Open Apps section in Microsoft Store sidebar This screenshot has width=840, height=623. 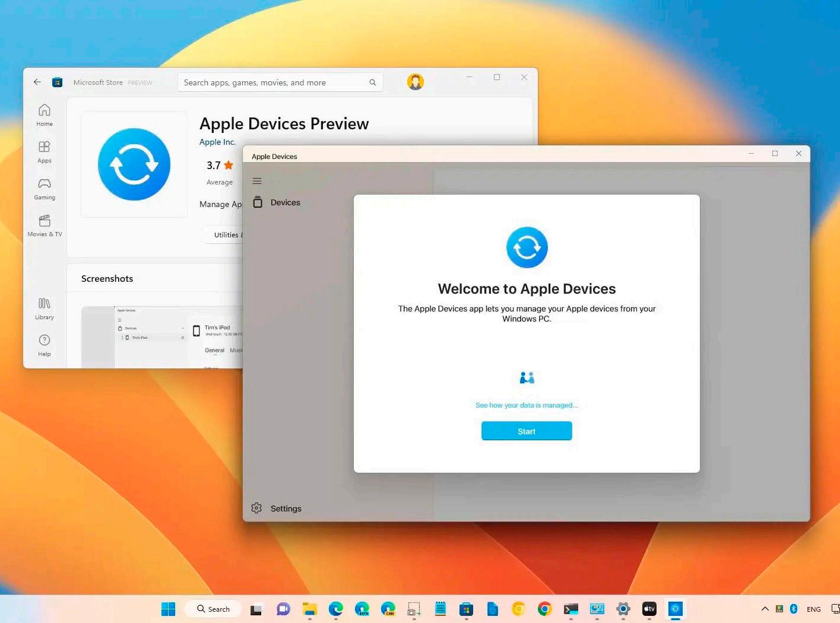[x=45, y=152]
